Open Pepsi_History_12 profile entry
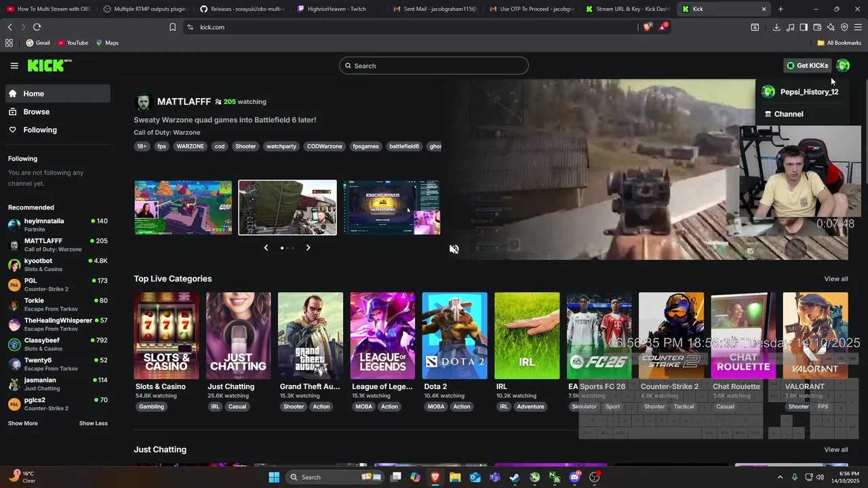This screenshot has height=488, width=868. point(803,92)
